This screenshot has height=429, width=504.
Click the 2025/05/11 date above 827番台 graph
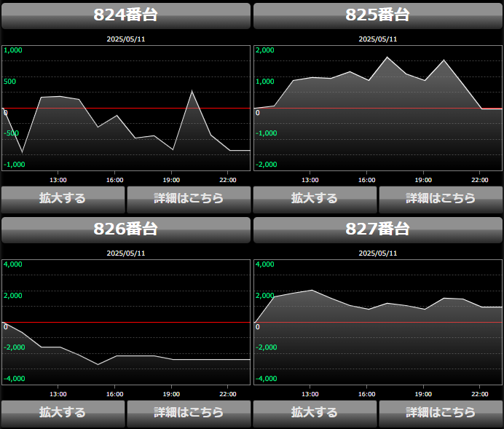[x=378, y=253]
